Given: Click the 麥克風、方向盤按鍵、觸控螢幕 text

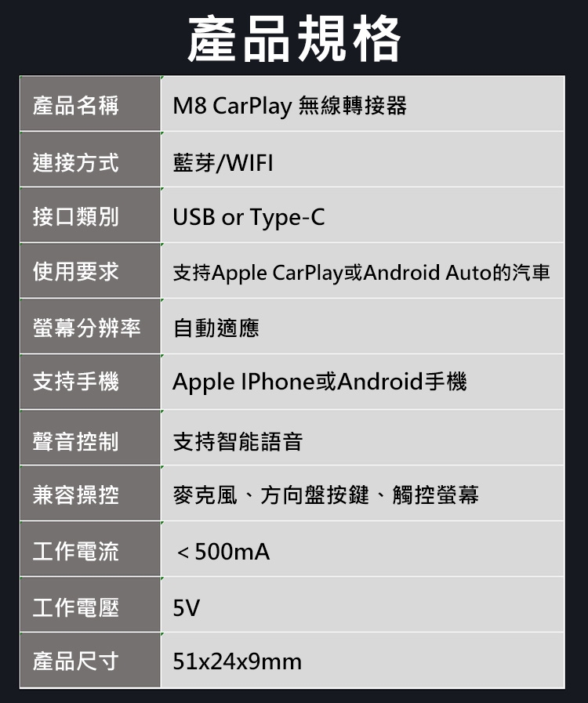Looking at the screenshot, I should 326,495.
